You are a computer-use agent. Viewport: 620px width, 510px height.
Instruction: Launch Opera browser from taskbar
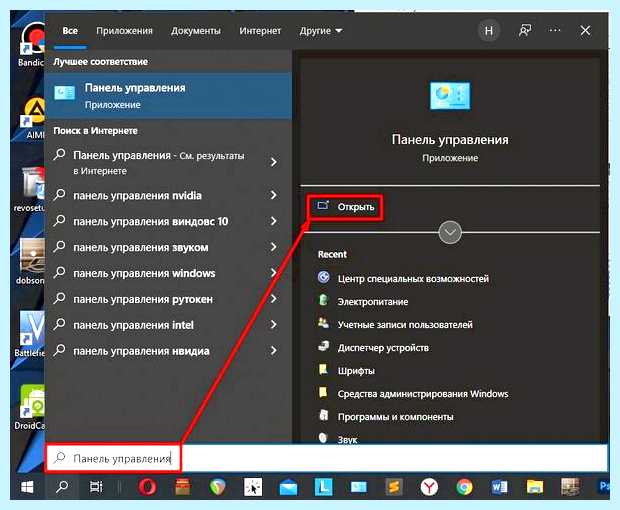coord(147,487)
